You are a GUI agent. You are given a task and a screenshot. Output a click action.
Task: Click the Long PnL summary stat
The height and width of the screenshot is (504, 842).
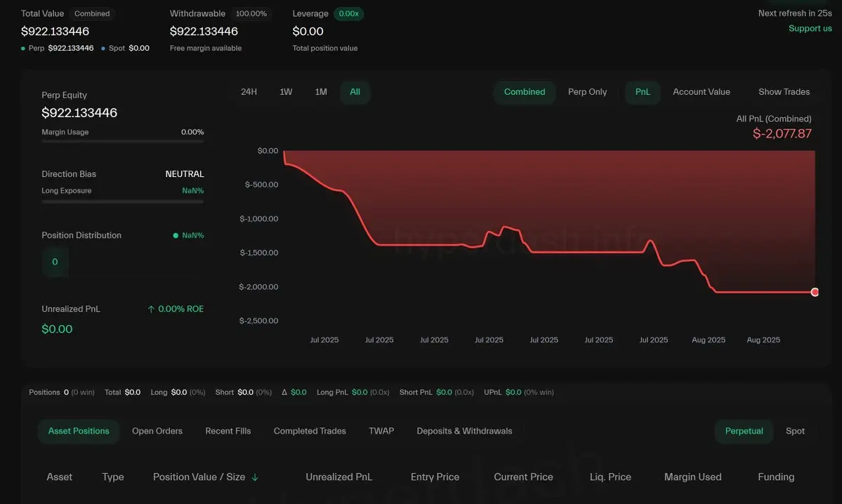pos(353,392)
